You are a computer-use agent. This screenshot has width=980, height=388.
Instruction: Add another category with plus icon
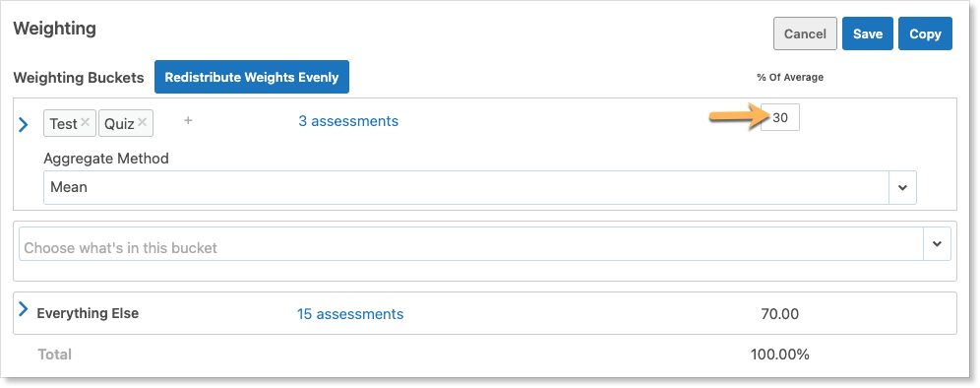point(188,120)
